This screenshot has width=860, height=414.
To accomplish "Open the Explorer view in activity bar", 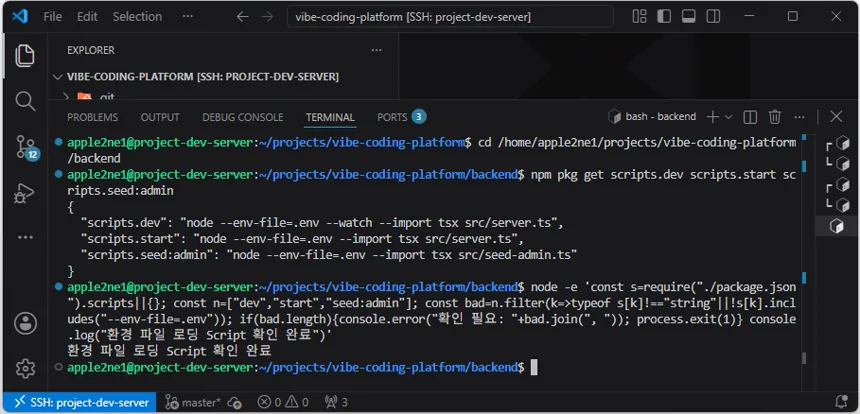I will click(25, 56).
